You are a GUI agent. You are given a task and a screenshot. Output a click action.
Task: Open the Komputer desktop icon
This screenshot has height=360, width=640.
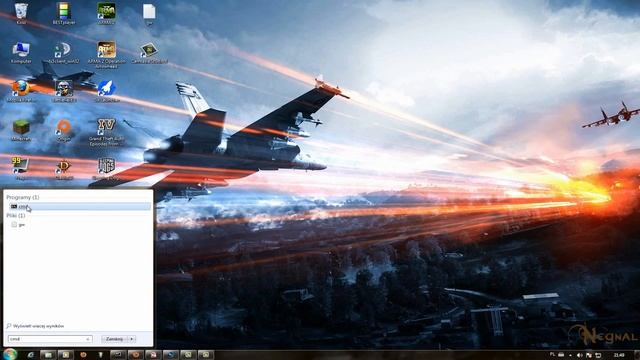coord(21,52)
